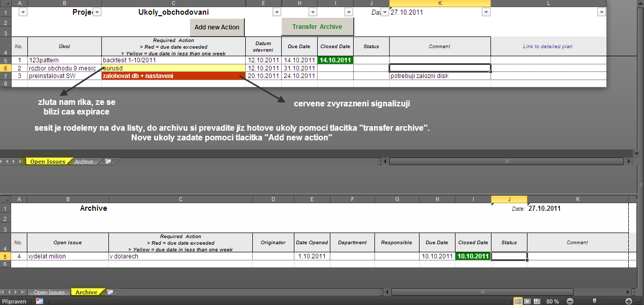
Task: Click the Add new Action button
Action: point(217,27)
